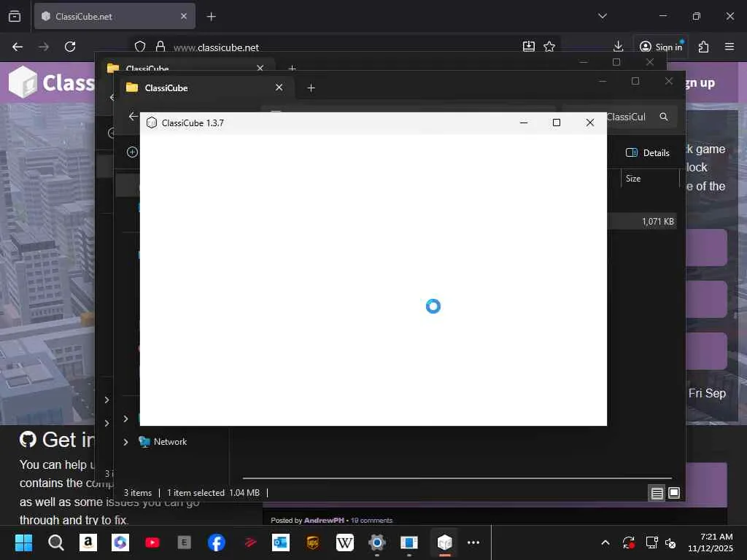The width and height of the screenshot is (747, 560).
Task: Click the ClassiCube 1.3.7 title icon
Action: 152,122
